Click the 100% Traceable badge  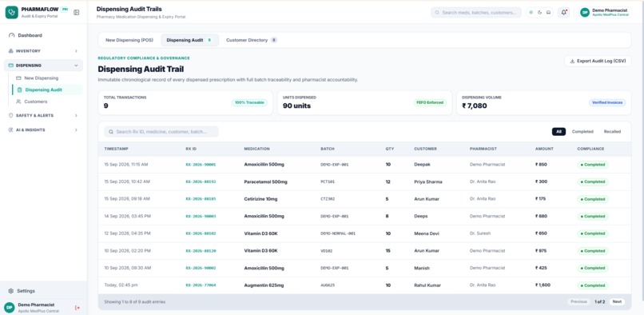[x=249, y=102]
